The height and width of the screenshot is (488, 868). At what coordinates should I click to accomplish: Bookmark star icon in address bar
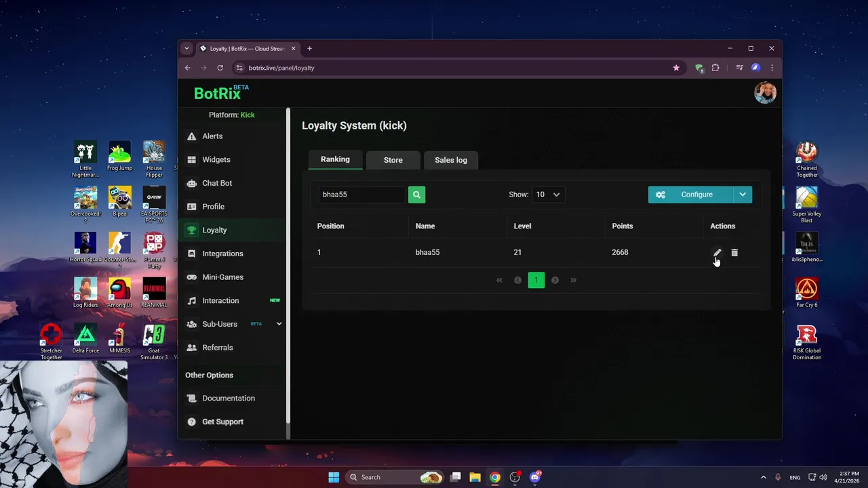(676, 68)
